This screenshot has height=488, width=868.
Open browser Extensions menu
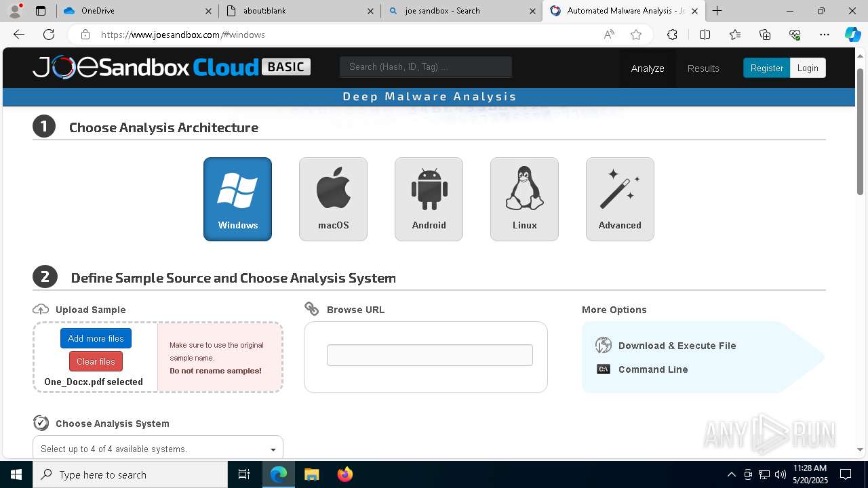click(672, 35)
